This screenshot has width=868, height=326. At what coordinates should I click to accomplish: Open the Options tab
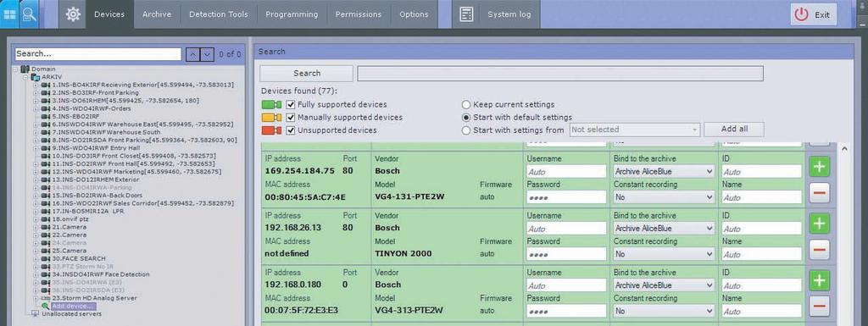[x=414, y=14]
